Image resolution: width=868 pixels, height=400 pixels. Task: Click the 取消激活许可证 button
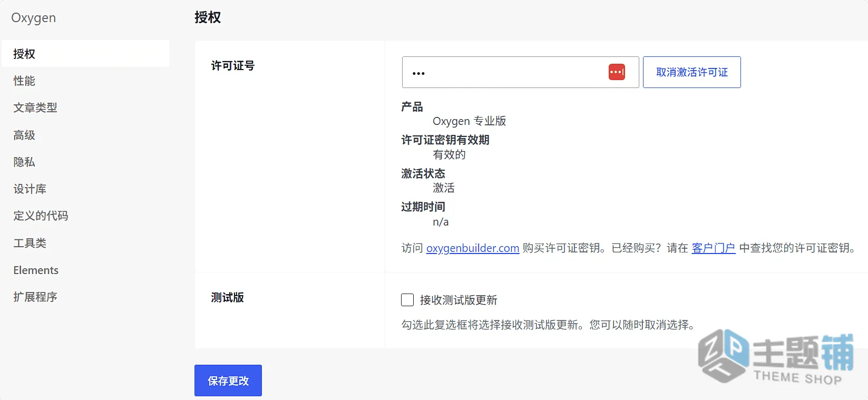tap(691, 72)
